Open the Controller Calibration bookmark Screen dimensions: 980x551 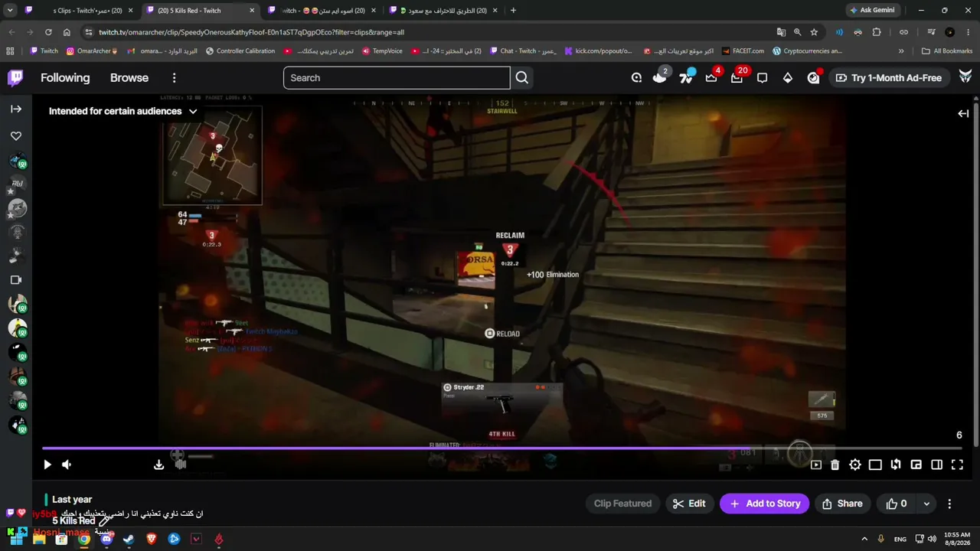[240, 51]
